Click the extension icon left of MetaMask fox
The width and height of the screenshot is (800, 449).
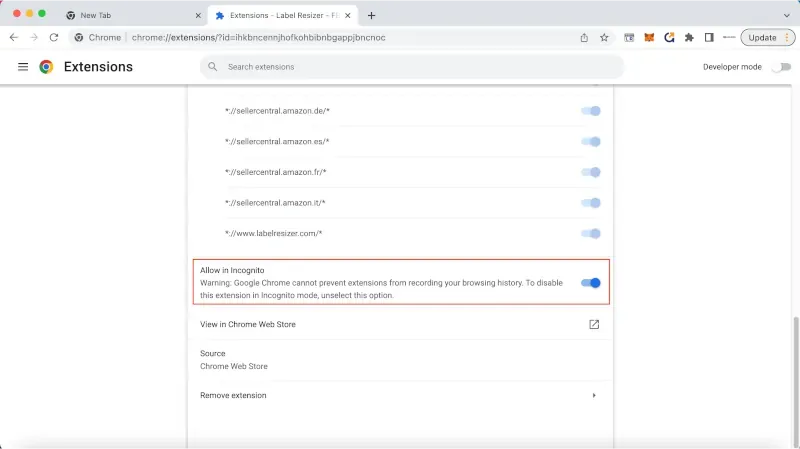pyautogui.click(x=629, y=37)
